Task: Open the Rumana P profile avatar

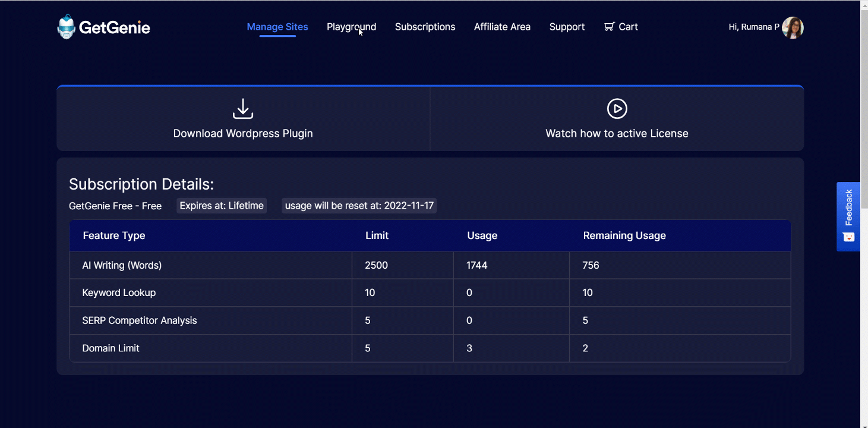Action: [793, 27]
